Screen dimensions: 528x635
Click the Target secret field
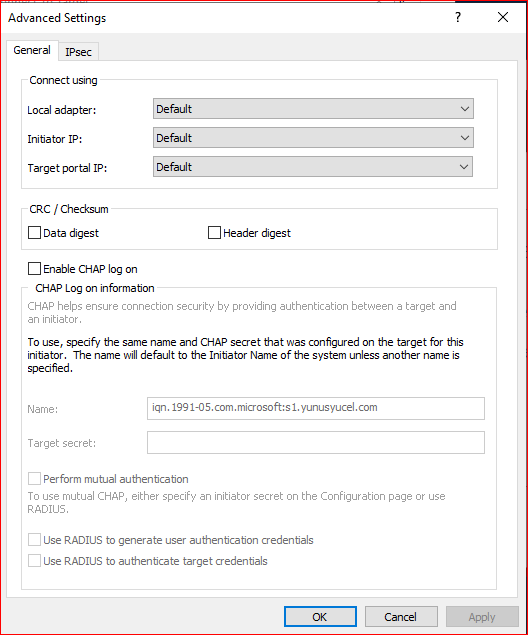click(316, 442)
